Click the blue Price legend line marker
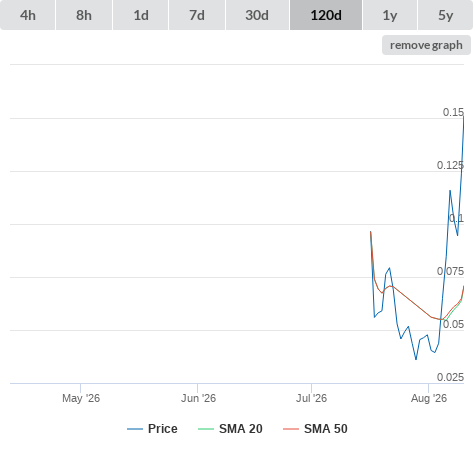Viewport: 474px width, 455px height. coord(135,429)
